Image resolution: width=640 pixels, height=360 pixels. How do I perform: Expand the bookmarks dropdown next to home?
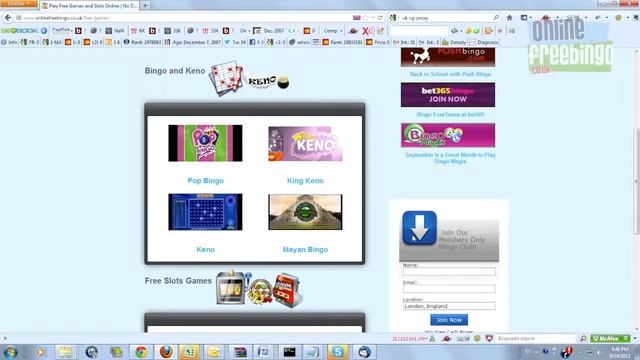pyautogui.click(x=526, y=18)
